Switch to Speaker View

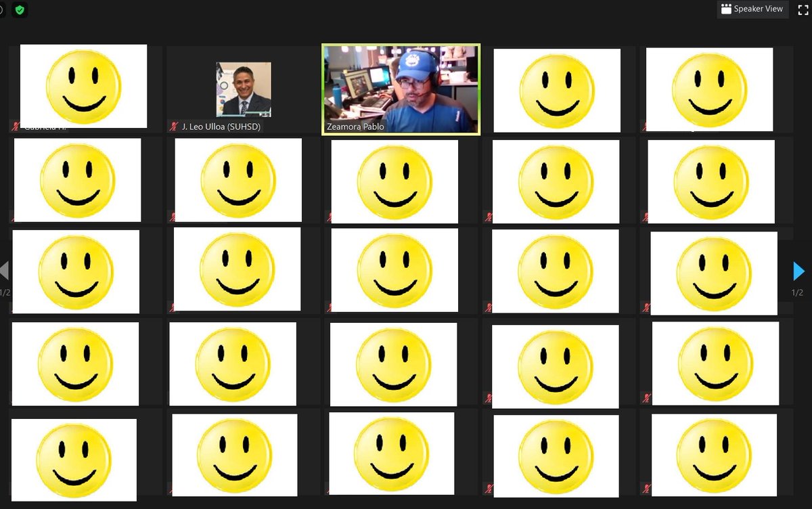752,9
